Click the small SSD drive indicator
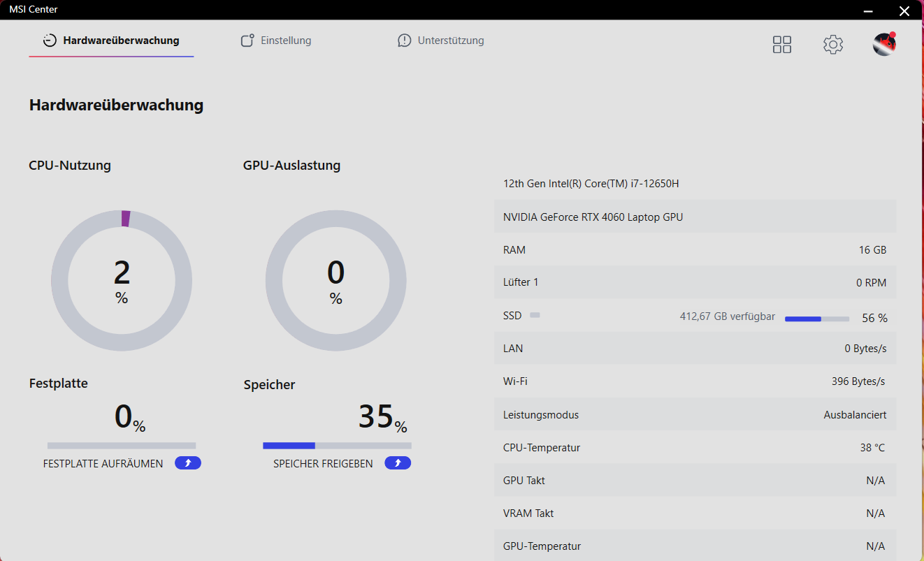Image resolution: width=924 pixels, height=561 pixels. click(x=535, y=316)
